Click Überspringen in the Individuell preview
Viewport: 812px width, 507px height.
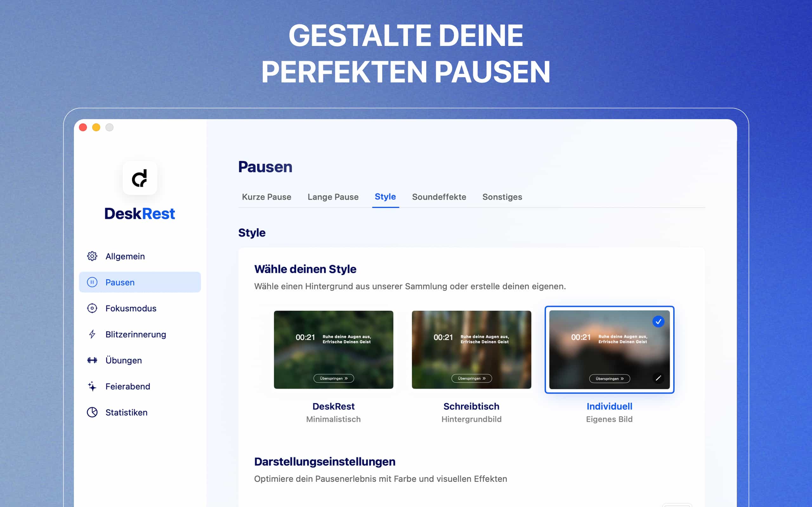coord(609,378)
